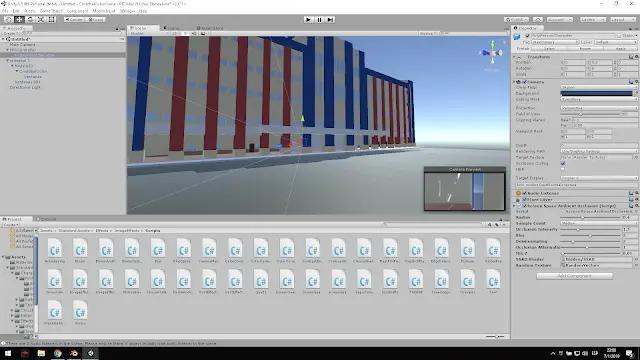This screenshot has width=640, height=360.
Task: Open the GameObject menu
Action: (x=51, y=11)
